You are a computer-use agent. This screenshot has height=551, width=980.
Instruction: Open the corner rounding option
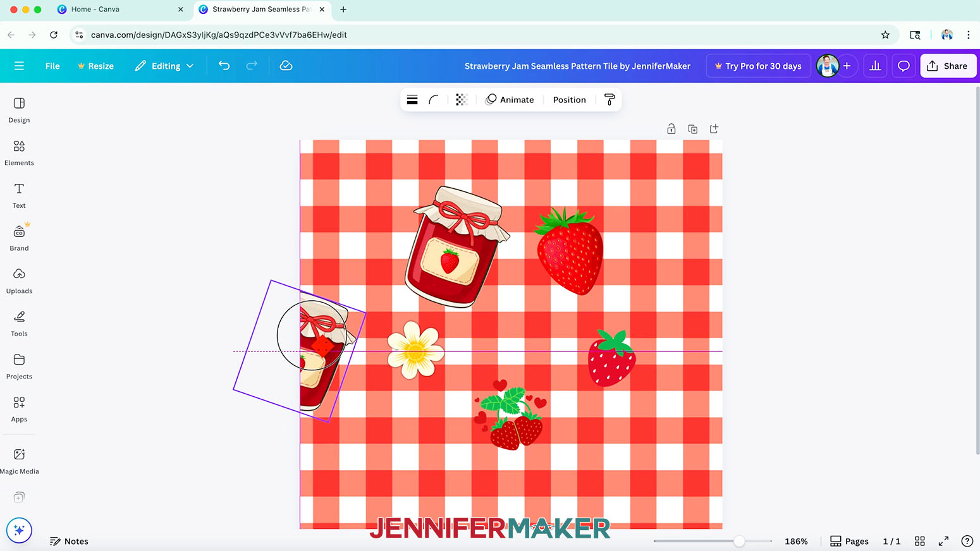pyautogui.click(x=434, y=100)
